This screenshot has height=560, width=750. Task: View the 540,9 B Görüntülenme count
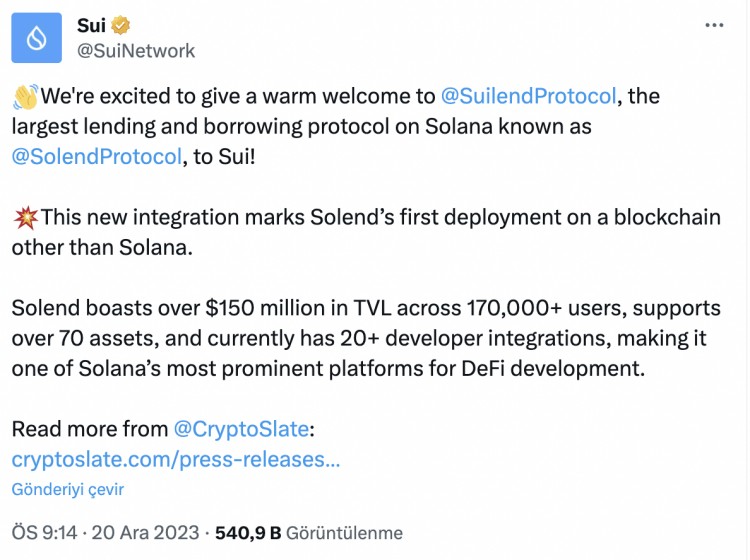309,533
